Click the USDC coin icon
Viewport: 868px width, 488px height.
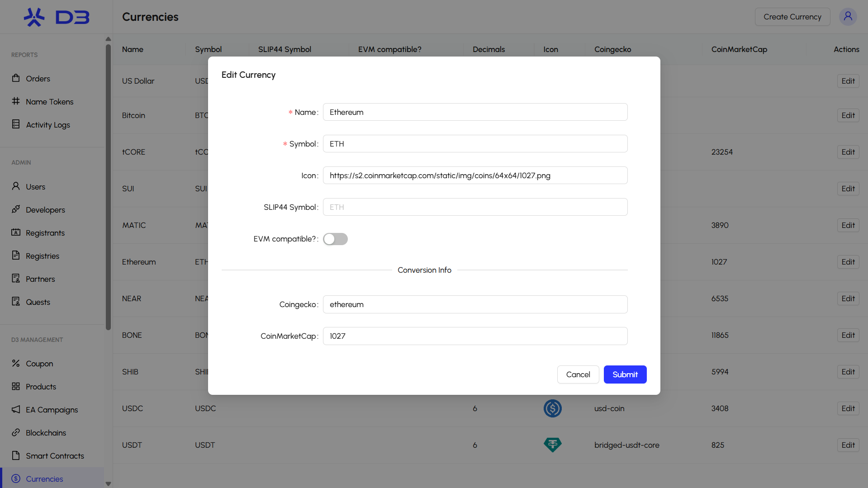(x=552, y=408)
